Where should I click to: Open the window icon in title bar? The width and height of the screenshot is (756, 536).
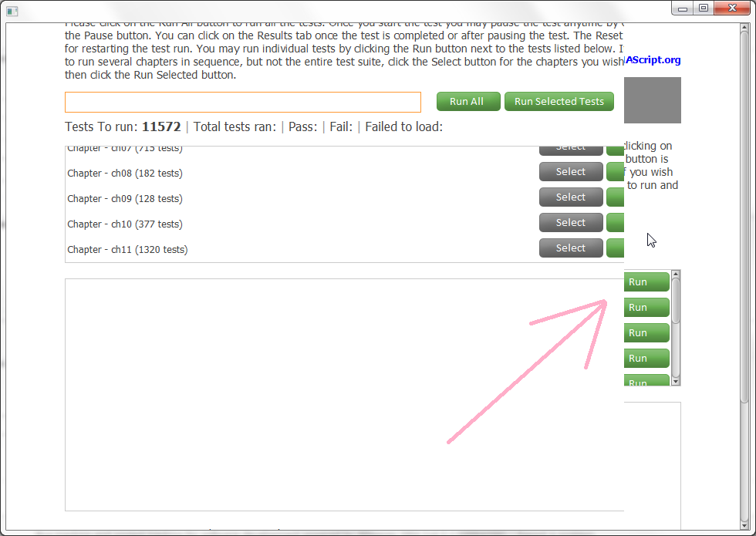12,9
